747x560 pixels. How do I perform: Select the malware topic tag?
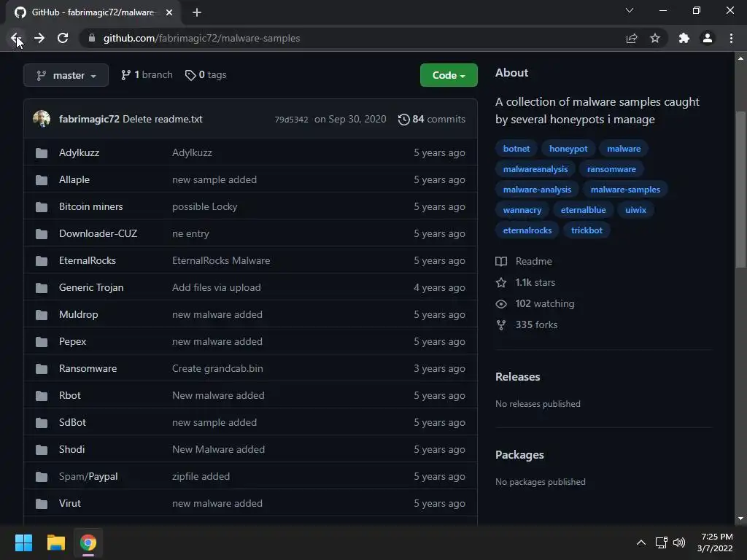(x=624, y=149)
